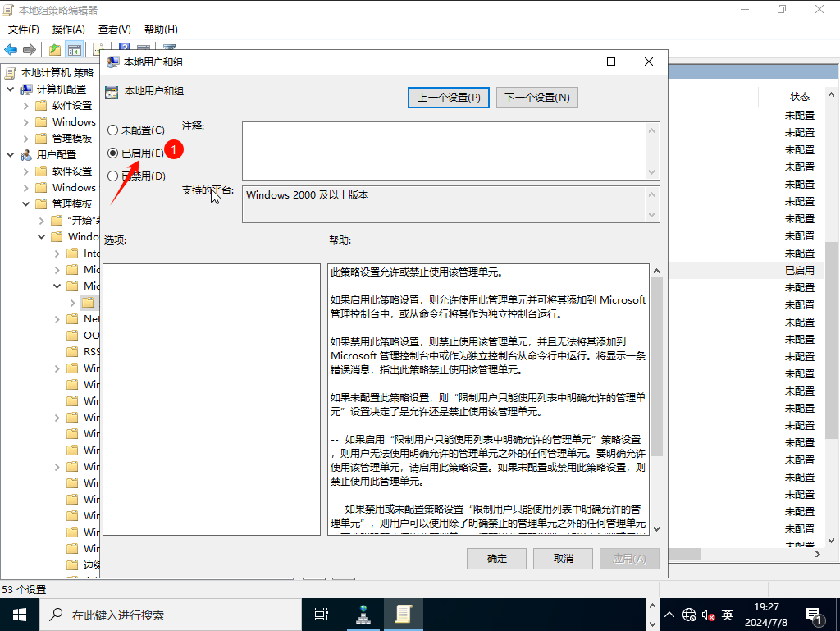
Task: Collapse the 用户配置 tree node
Action: (x=10, y=155)
